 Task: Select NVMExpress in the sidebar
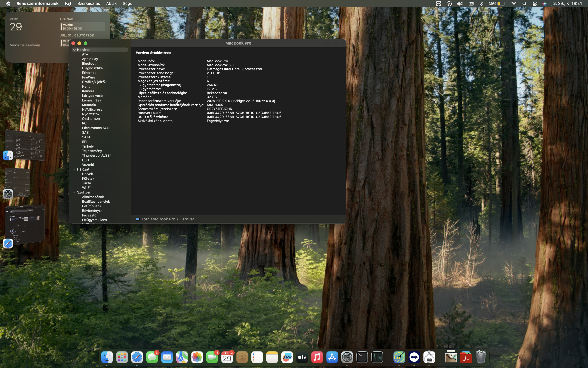[92, 110]
